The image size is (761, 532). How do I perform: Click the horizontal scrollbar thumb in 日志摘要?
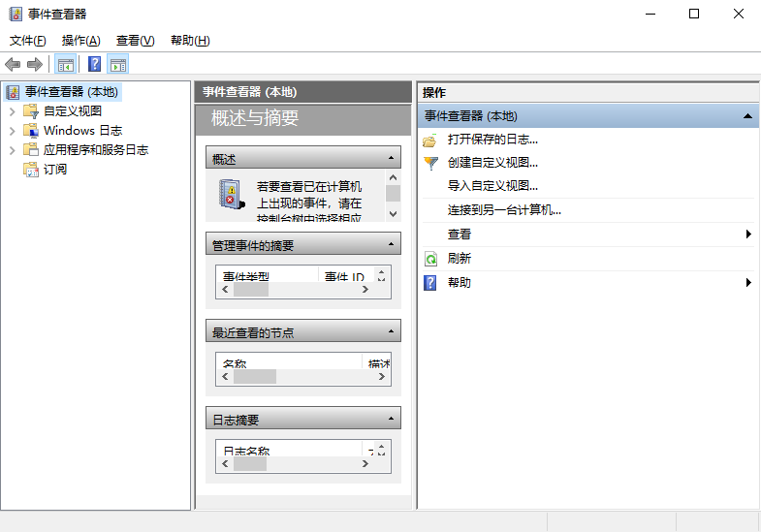[x=250, y=464]
